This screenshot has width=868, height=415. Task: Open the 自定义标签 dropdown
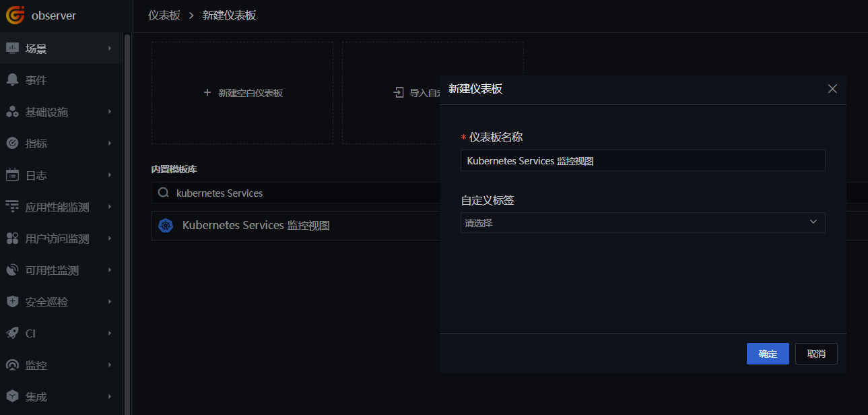642,222
